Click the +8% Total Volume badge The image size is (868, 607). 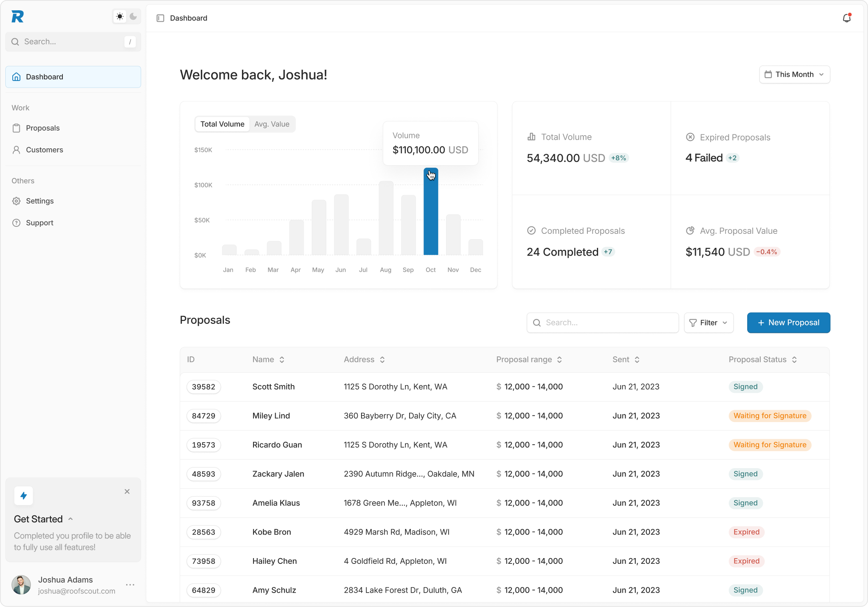coord(619,158)
